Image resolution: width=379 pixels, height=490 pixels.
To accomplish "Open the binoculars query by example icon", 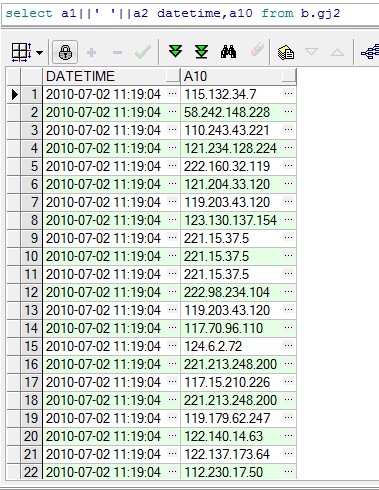I will point(228,52).
